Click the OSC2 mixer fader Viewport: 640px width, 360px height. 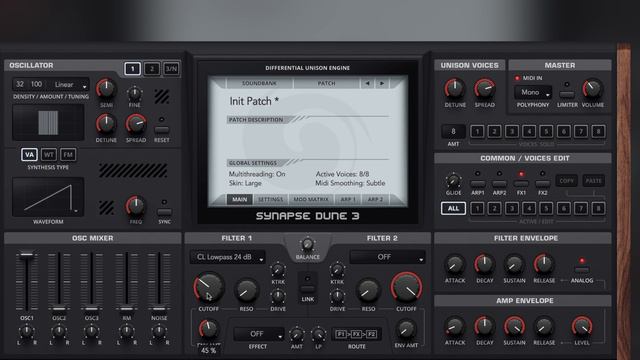(x=59, y=309)
